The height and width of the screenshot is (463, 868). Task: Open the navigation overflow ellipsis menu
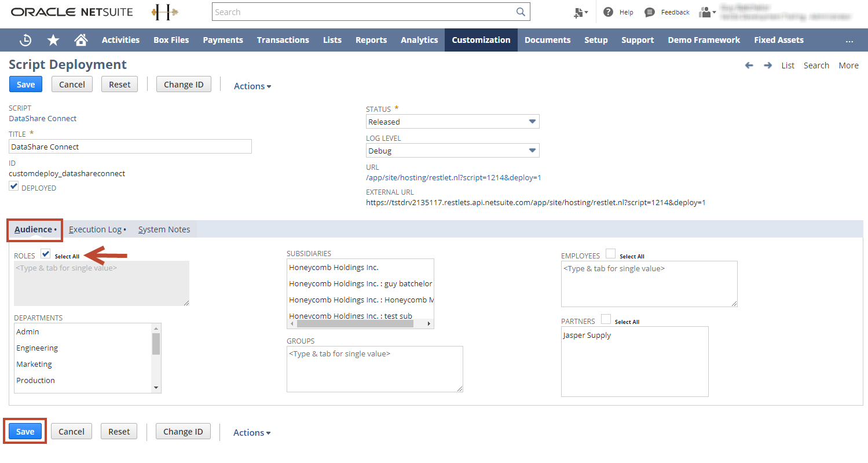(x=849, y=40)
